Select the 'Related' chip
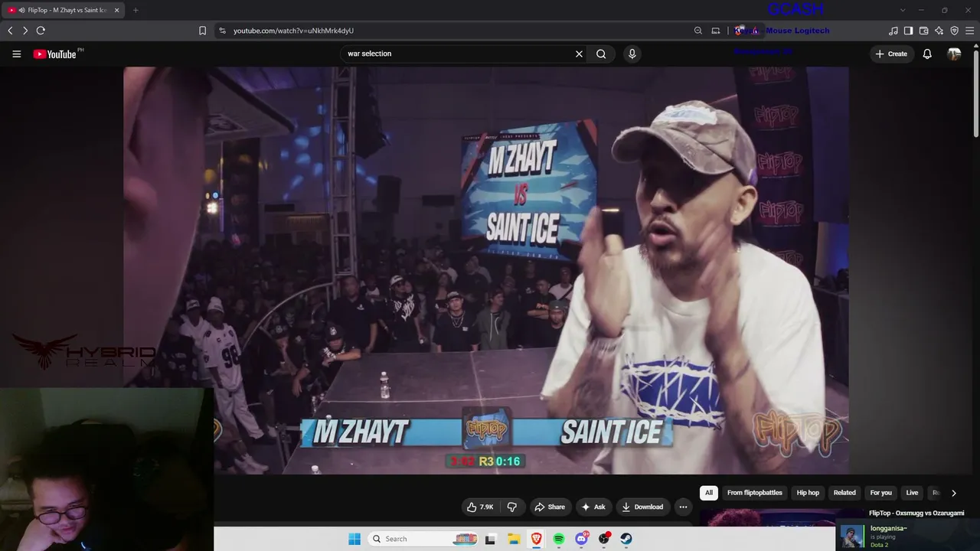This screenshot has width=980, height=551. (x=844, y=493)
